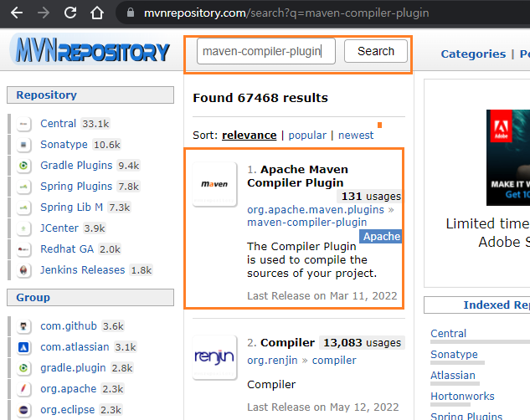This screenshot has height=420, width=530.
Task: Click the com.atlassian group icon
Action: pyautogui.click(x=23, y=347)
